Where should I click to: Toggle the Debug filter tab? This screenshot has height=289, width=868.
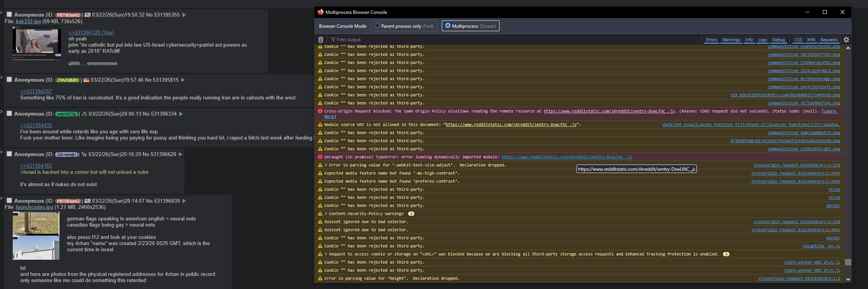click(x=778, y=40)
